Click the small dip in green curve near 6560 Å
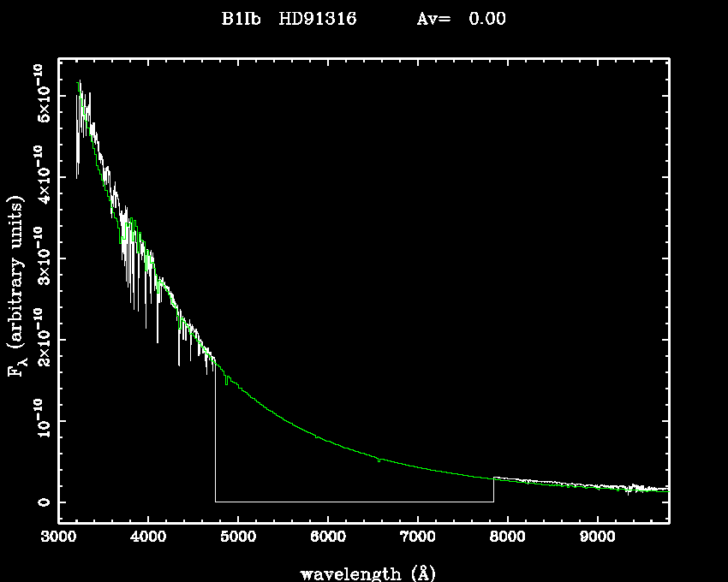728x582 pixels. [378, 460]
